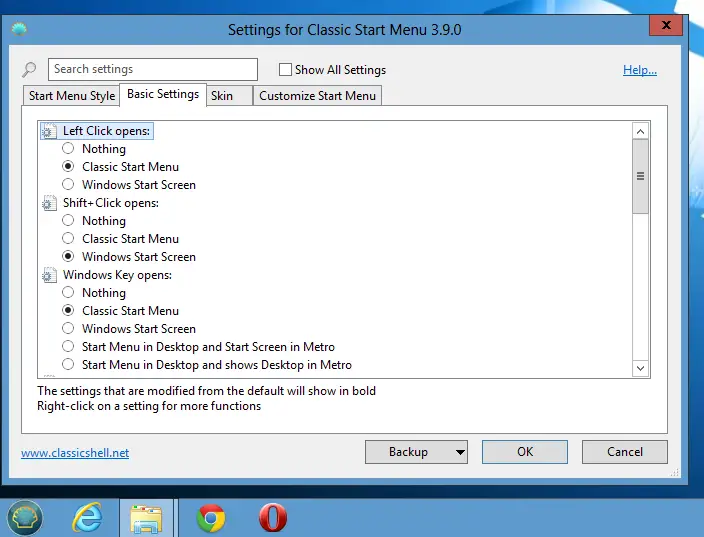Screen dimensions: 704x537
Task: Click the magnifier search icon
Action: pyautogui.click(x=29, y=70)
